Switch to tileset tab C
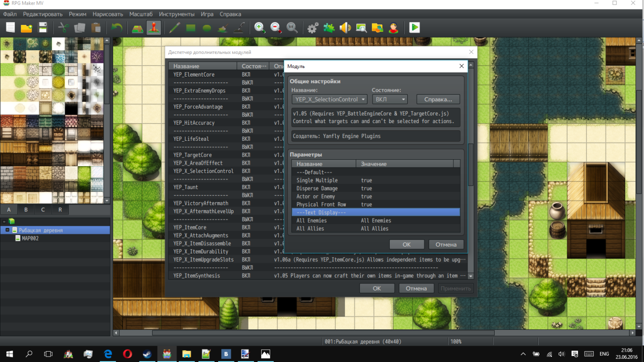The height and width of the screenshot is (362, 644). click(43, 210)
